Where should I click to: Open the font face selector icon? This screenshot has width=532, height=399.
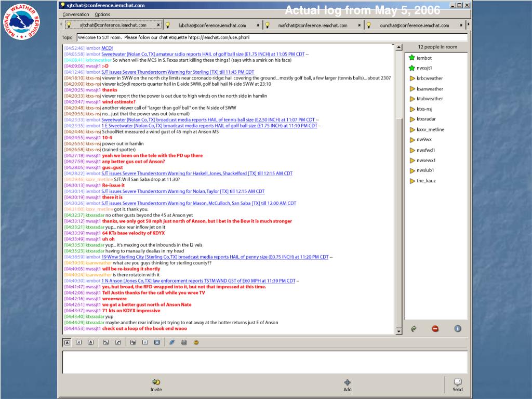(133, 342)
